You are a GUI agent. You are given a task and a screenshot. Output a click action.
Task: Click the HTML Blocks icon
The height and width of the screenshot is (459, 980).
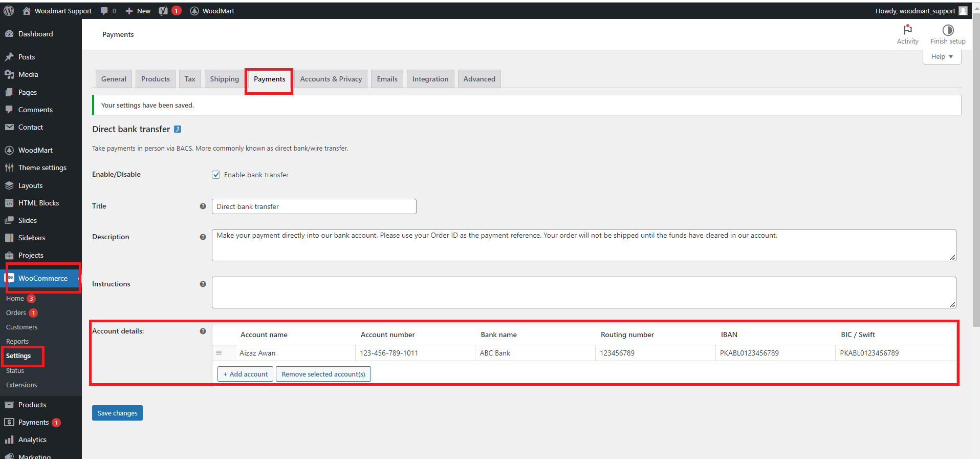coord(9,203)
